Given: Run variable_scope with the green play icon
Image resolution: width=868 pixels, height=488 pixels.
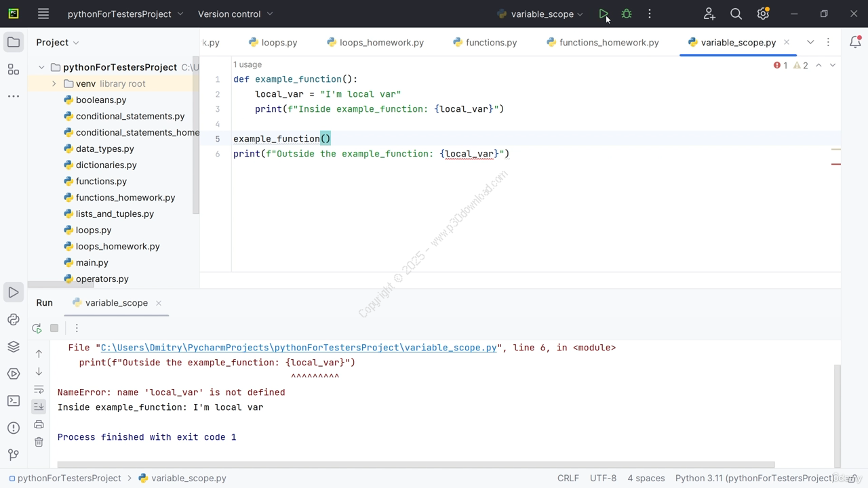Looking at the screenshot, I should pyautogui.click(x=604, y=14).
